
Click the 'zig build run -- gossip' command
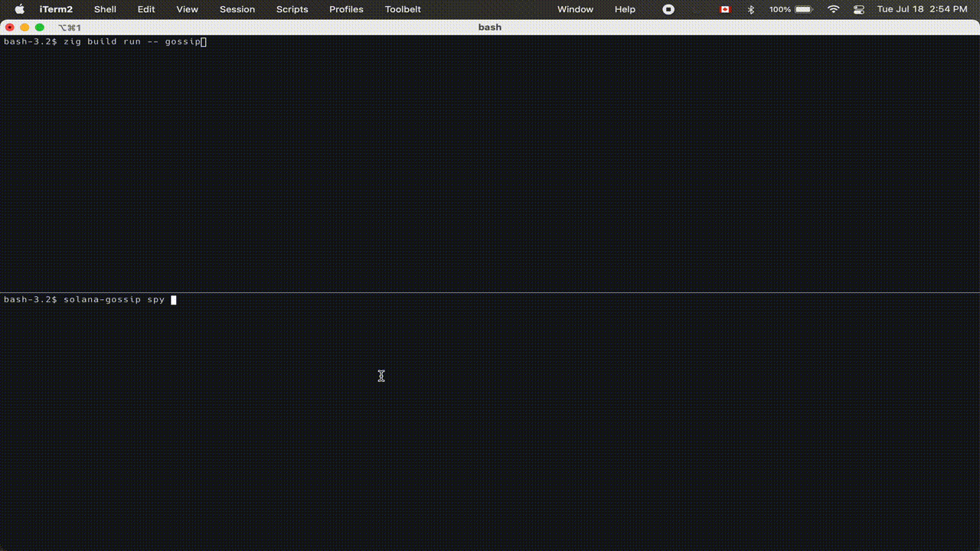[132, 41]
